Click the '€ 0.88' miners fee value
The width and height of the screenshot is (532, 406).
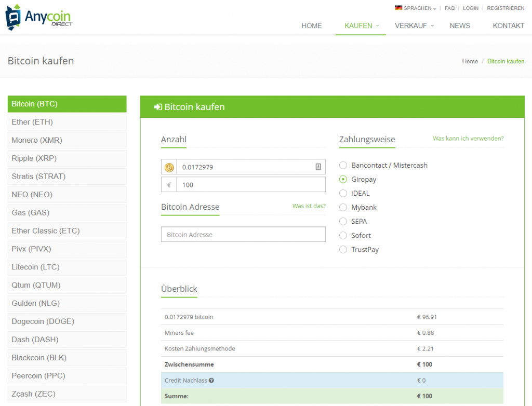pyautogui.click(x=425, y=333)
